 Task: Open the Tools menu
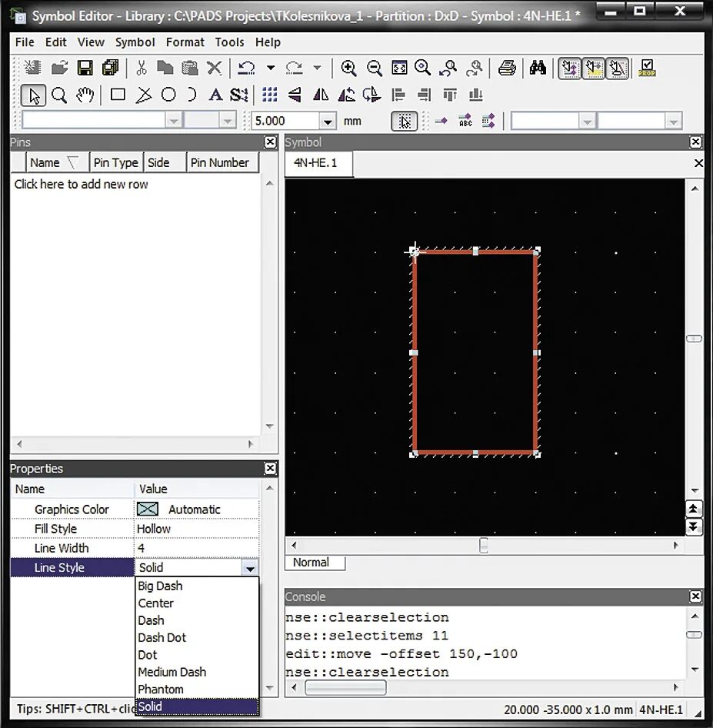point(229,42)
